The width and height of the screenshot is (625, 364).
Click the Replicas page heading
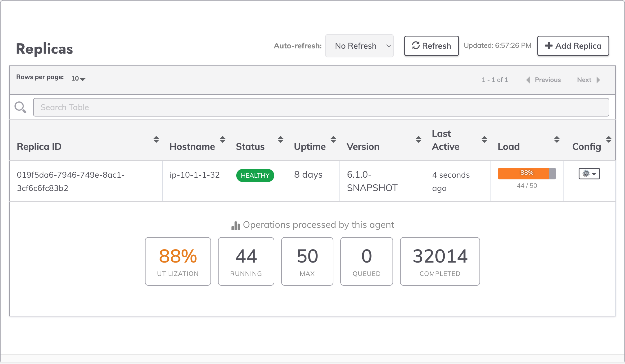click(x=44, y=49)
